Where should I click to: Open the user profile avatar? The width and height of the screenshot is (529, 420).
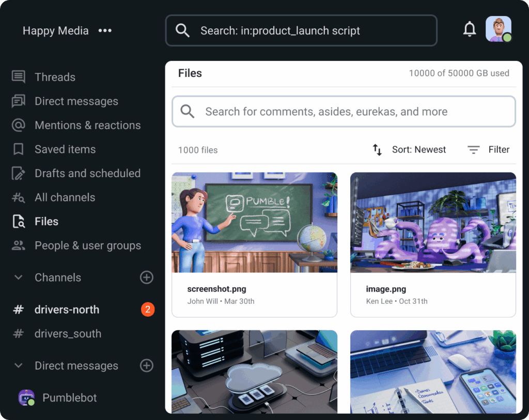pyautogui.click(x=499, y=29)
